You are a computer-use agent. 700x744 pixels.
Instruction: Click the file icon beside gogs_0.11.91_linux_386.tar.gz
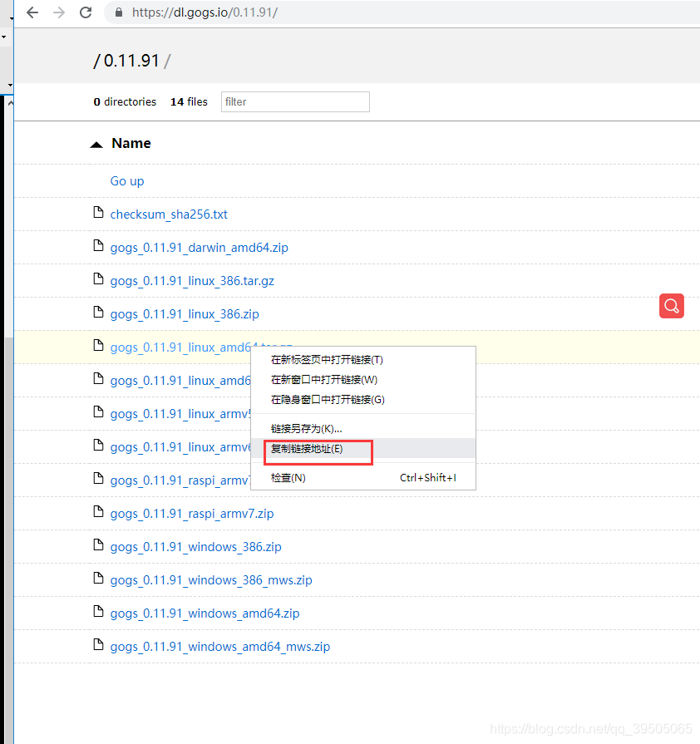point(98,279)
